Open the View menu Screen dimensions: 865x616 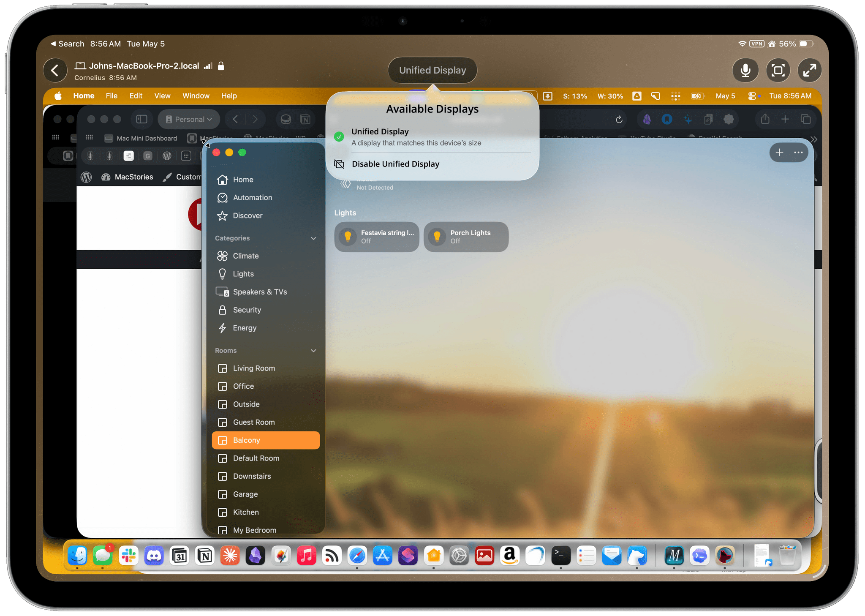coord(162,96)
